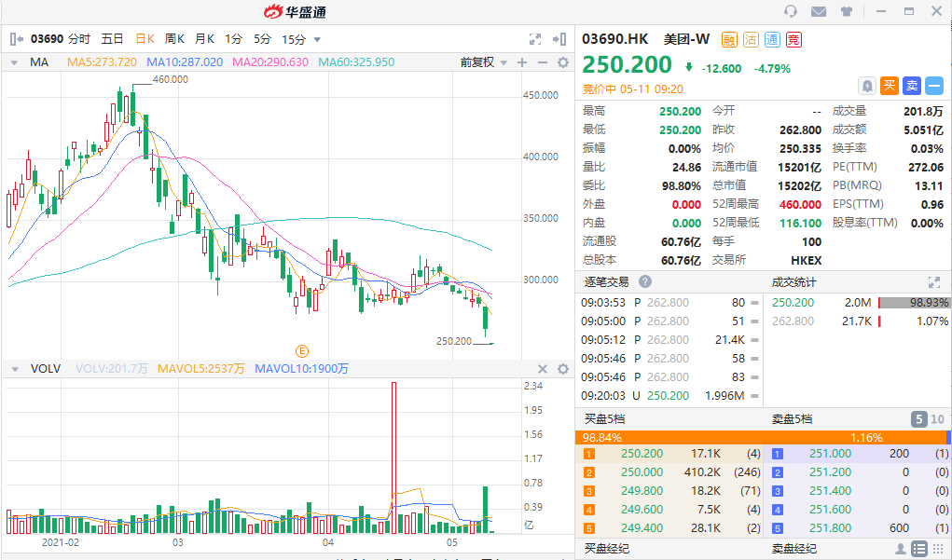
Task: Click the orange 买 buy button
Action: click(890, 86)
